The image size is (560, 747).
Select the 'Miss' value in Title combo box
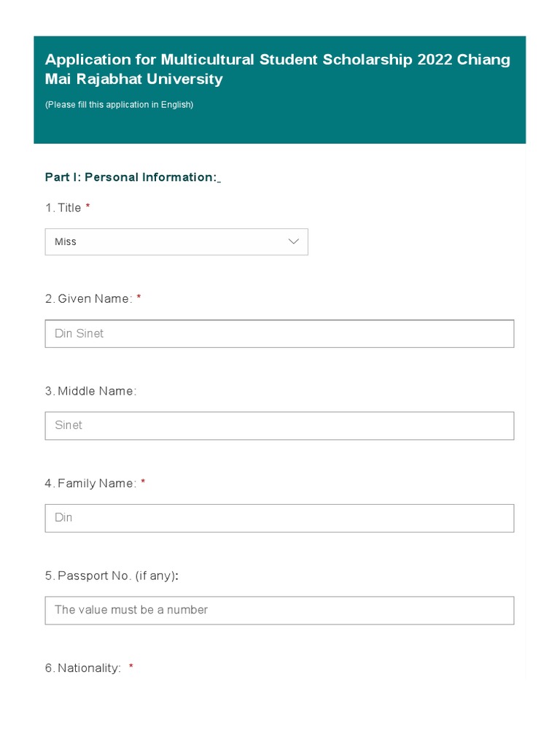(66, 241)
